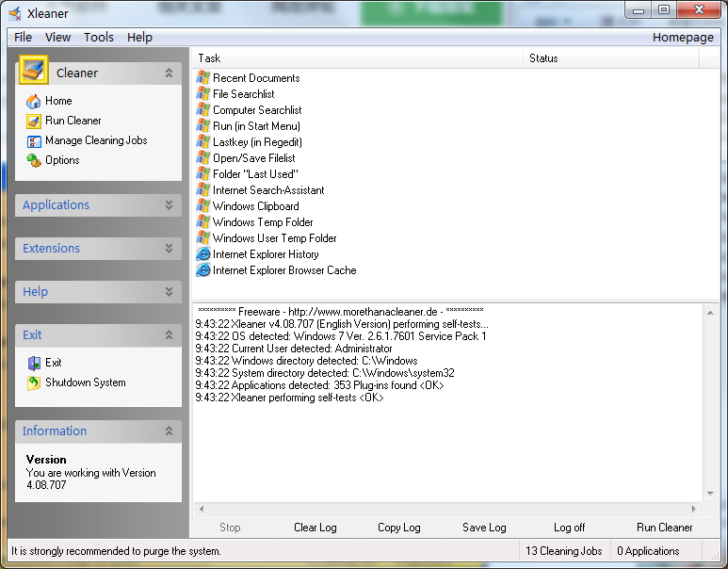This screenshot has width=728, height=569.
Task: Click the Run Cleaner broom icon
Action: tap(33, 121)
